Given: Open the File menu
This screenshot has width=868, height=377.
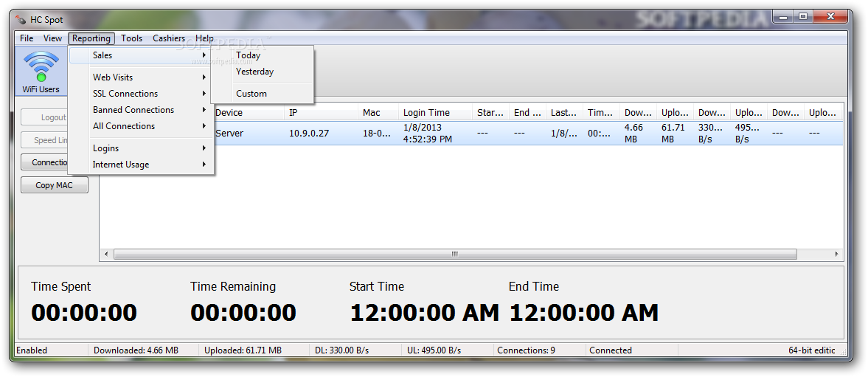Looking at the screenshot, I should 27,38.
